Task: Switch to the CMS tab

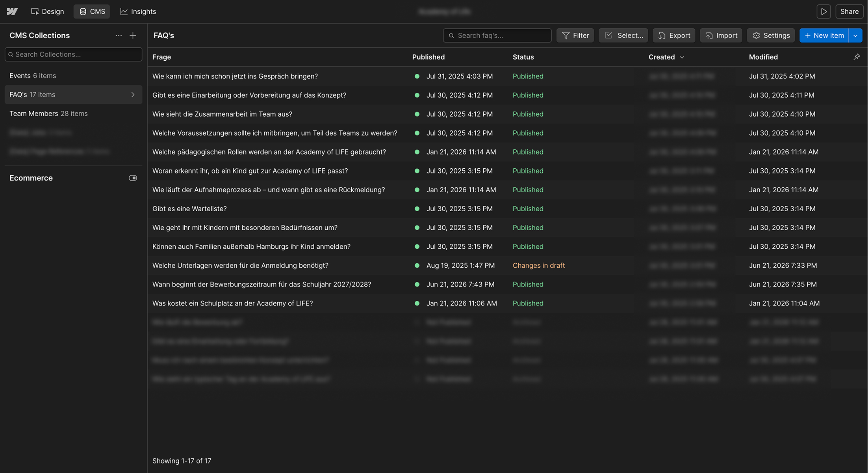Action: (x=92, y=11)
